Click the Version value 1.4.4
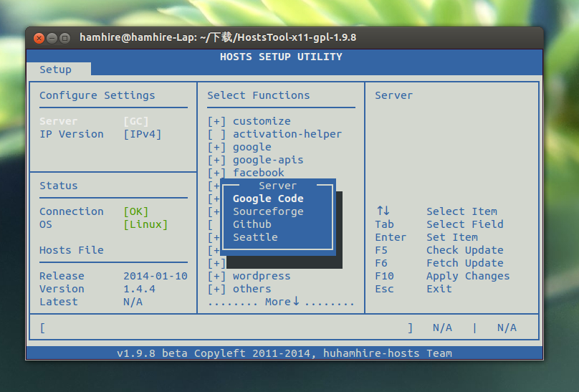 pyautogui.click(x=139, y=289)
